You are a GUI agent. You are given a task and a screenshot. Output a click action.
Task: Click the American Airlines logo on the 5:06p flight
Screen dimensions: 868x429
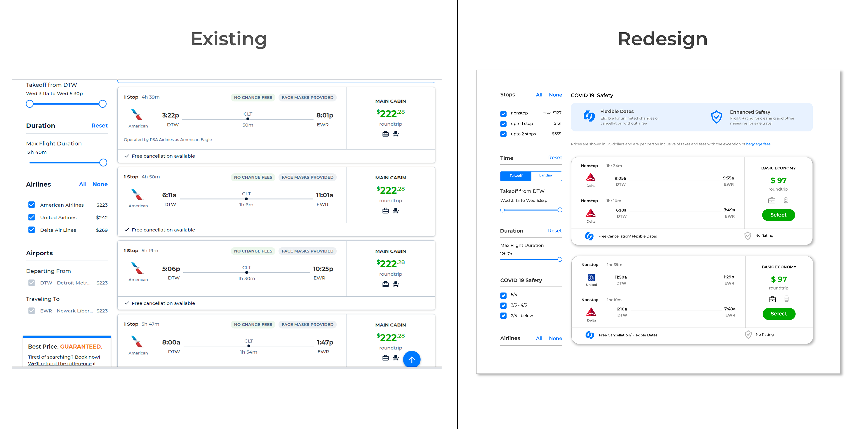click(x=137, y=268)
